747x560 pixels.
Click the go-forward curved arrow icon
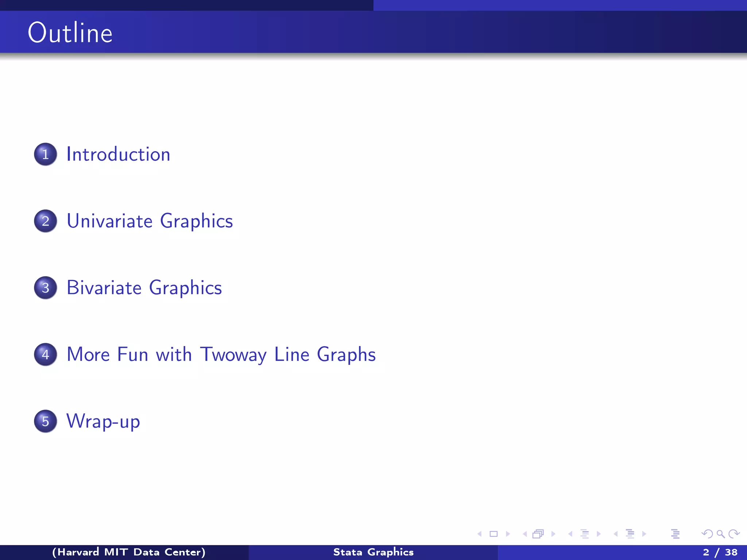734,534
